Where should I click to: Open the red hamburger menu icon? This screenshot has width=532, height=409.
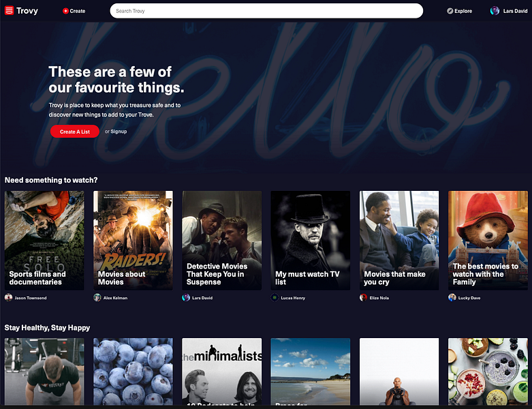(x=9, y=10)
